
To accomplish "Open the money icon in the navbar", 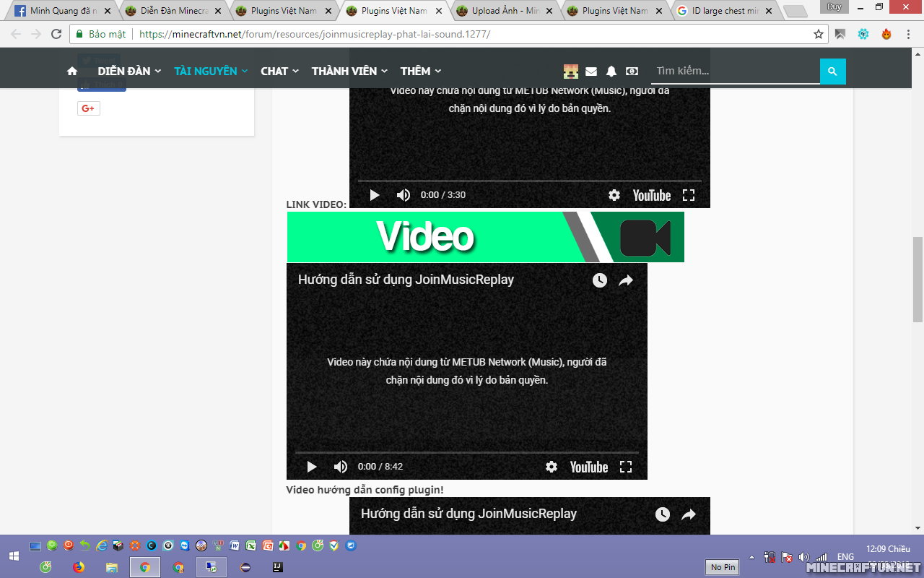I will (x=632, y=71).
